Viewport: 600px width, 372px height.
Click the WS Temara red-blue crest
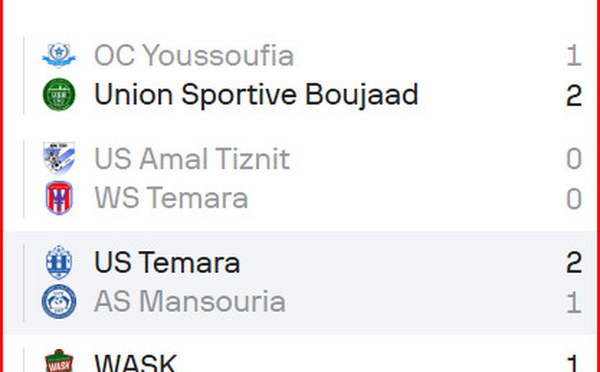(x=59, y=198)
